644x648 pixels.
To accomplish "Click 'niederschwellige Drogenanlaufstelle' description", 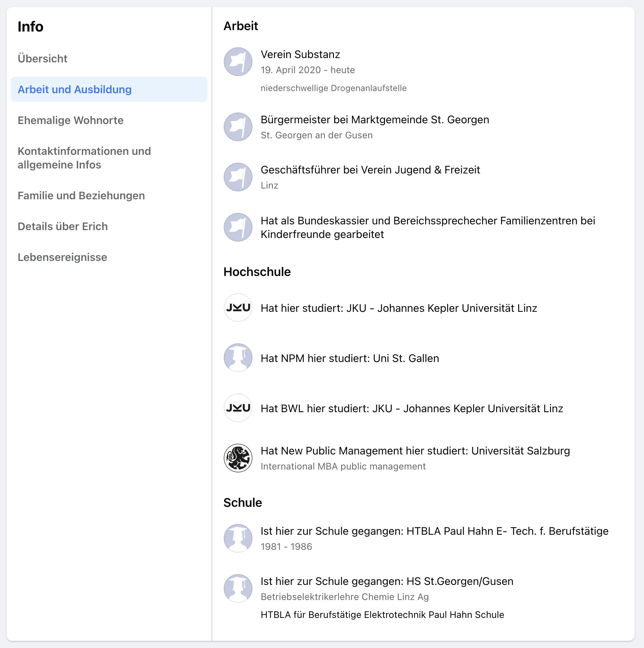I will click(x=333, y=88).
